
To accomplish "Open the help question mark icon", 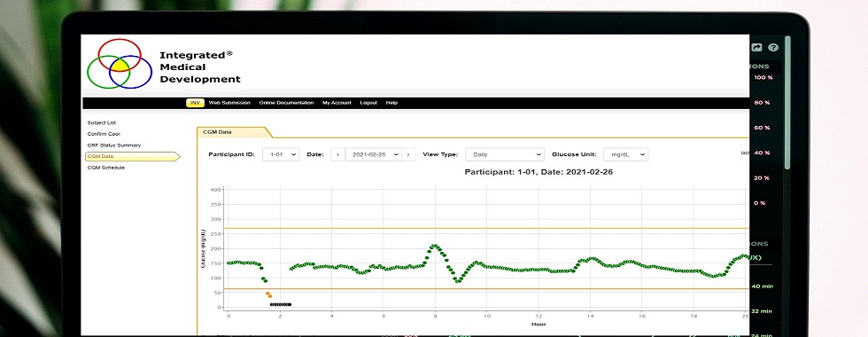I will (773, 48).
